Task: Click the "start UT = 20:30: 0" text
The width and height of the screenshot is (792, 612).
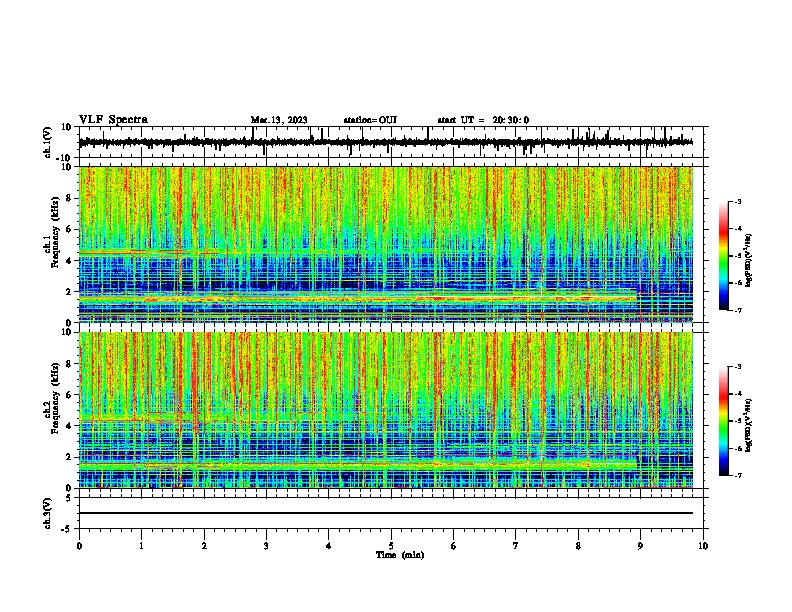Action: (x=483, y=120)
